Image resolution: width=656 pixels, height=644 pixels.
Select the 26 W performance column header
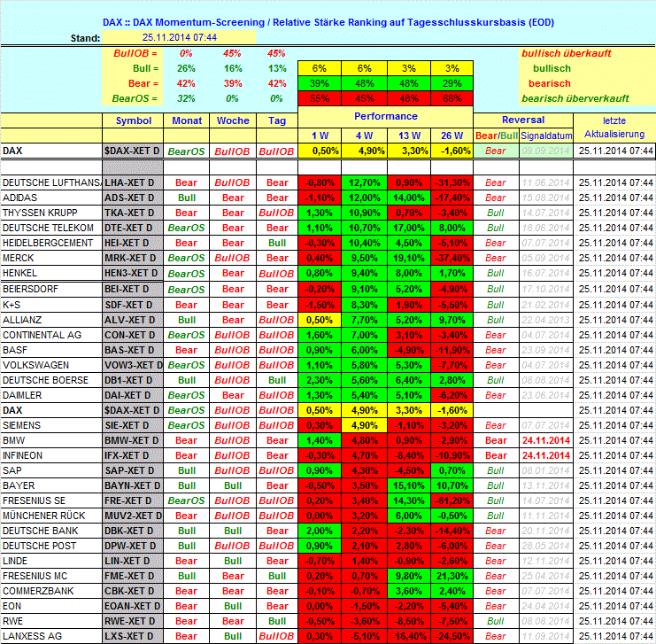(451, 136)
